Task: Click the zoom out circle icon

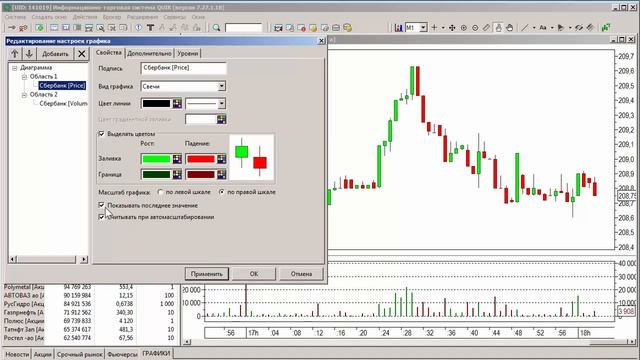Action: click(475, 27)
